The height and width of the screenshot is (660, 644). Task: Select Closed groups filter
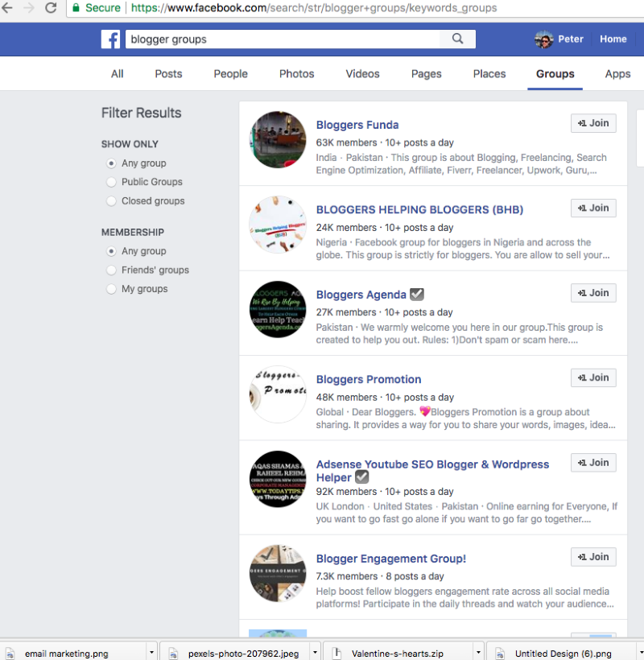(x=111, y=200)
